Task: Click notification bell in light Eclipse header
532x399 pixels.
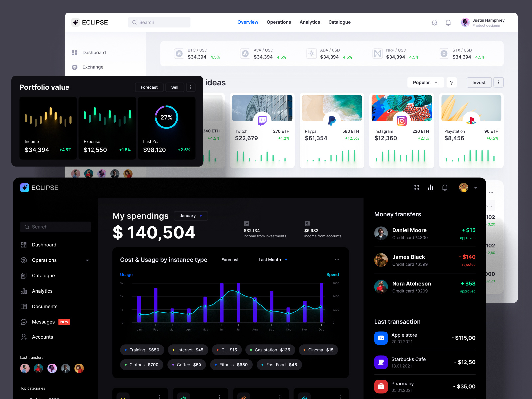Action: (448, 23)
